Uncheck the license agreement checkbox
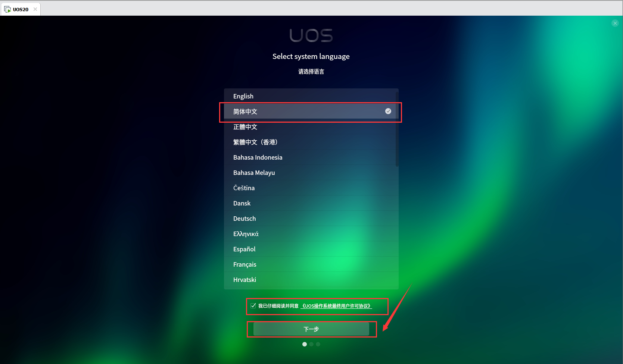The height and width of the screenshot is (364, 623). 253,305
